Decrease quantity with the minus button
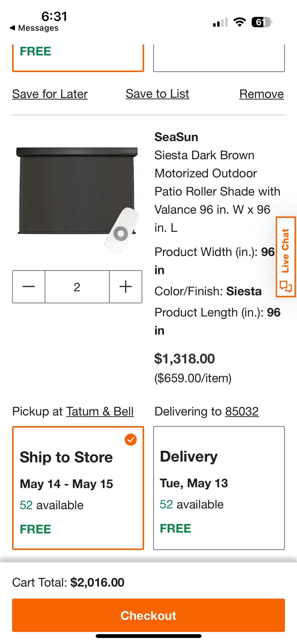The height and width of the screenshot is (644, 297). [28, 286]
